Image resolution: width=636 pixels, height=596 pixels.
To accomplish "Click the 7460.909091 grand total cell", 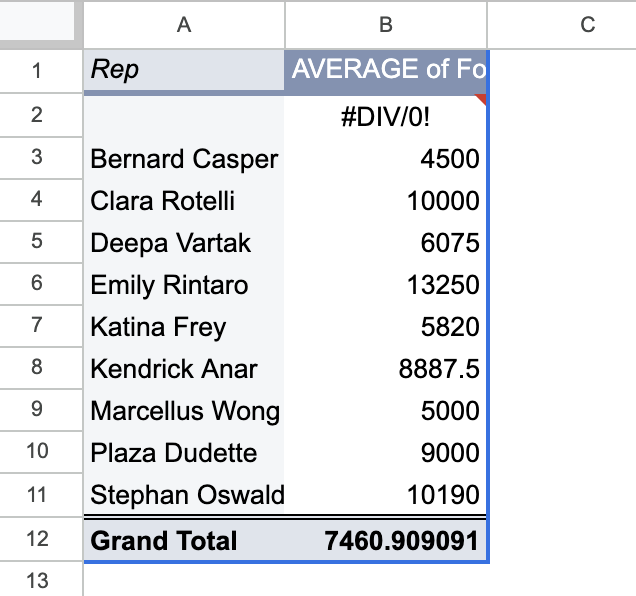I will coord(386,540).
